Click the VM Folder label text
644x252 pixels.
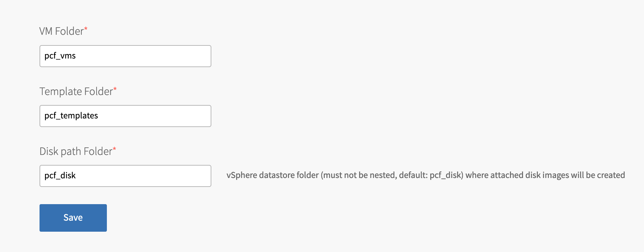62,31
